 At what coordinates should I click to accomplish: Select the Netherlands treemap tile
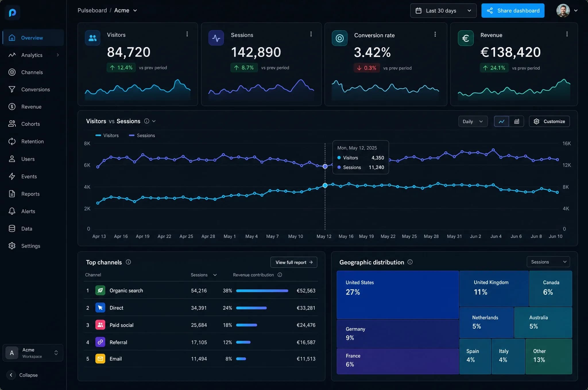pyautogui.click(x=486, y=323)
